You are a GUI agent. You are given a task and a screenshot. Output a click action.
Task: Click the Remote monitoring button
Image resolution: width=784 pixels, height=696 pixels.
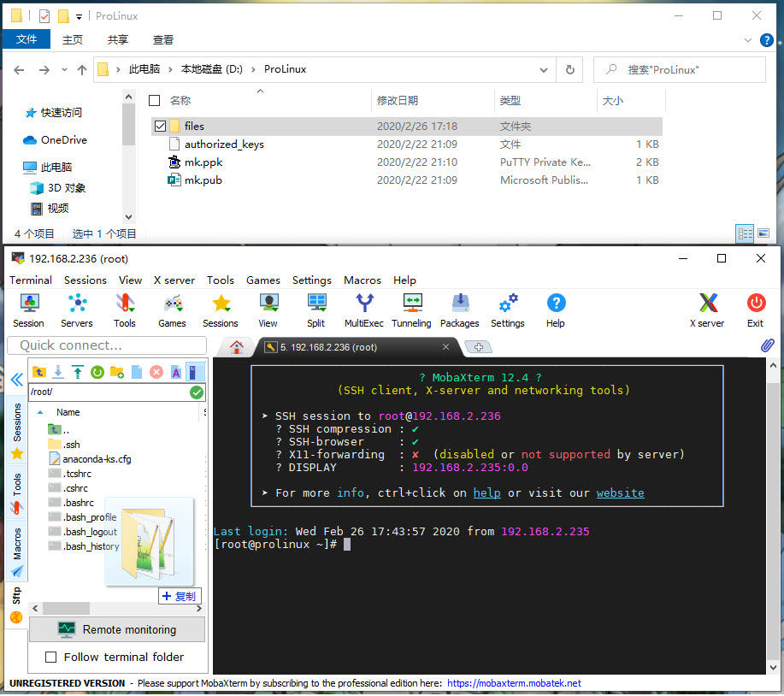117,629
